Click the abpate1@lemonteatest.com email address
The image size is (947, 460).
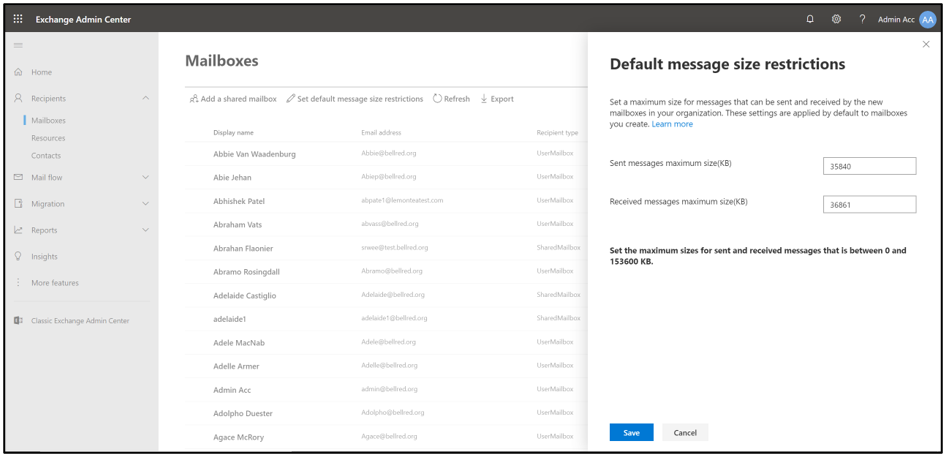(402, 200)
